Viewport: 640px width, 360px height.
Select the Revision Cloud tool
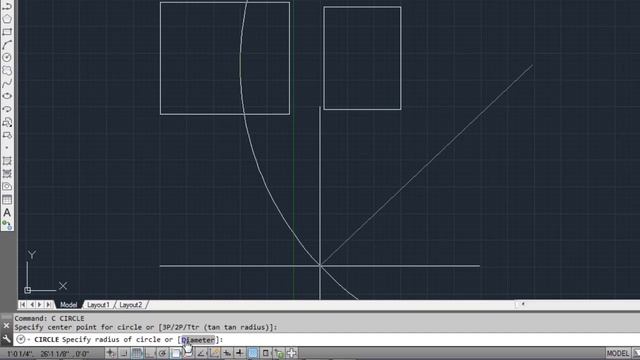coord(7,71)
